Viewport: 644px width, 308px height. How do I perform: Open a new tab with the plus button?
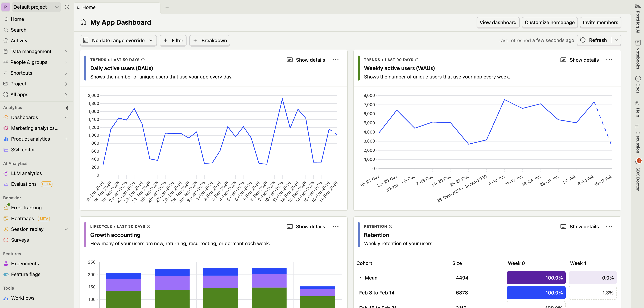[x=167, y=7]
